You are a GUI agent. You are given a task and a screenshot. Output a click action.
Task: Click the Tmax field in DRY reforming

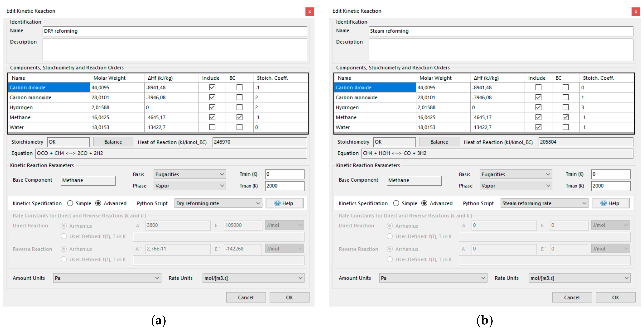[284, 186]
